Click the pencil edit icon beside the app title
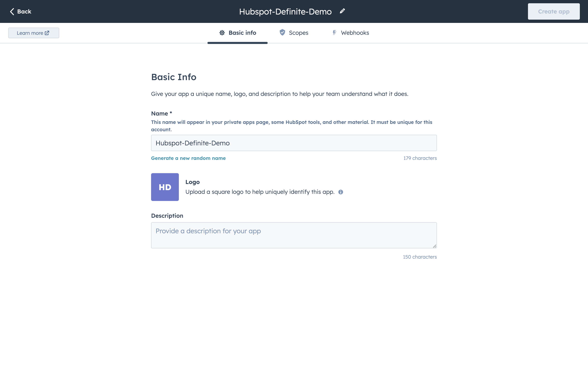This screenshot has width=588, height=368. coord(342,11)
